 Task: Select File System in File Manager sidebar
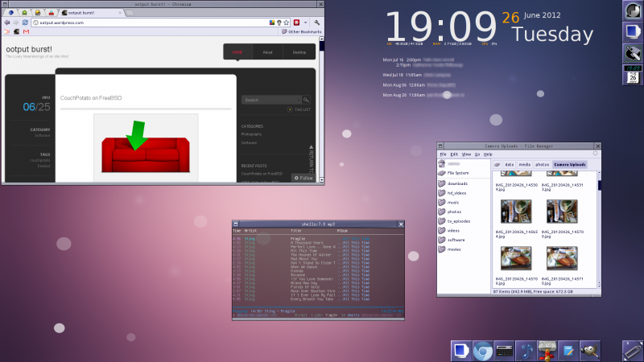(454, 173)
